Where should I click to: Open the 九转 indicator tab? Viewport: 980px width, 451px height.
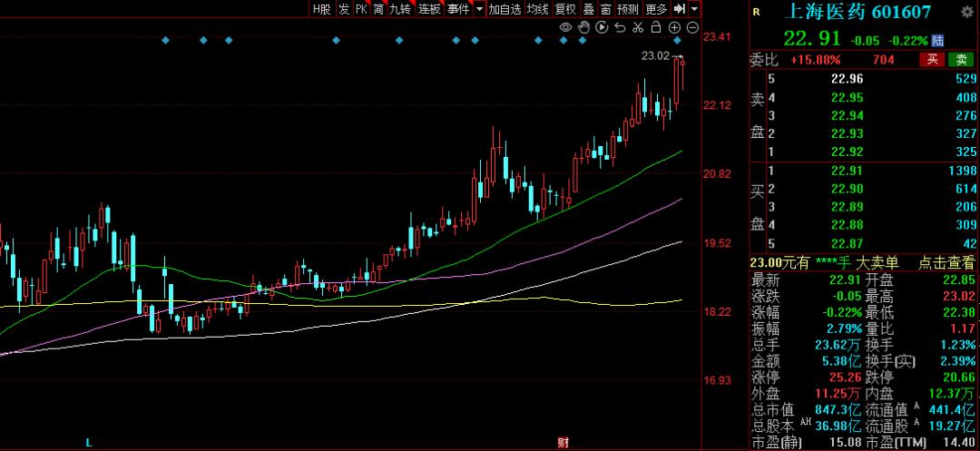pyautogui.click(x=400, y=9)
